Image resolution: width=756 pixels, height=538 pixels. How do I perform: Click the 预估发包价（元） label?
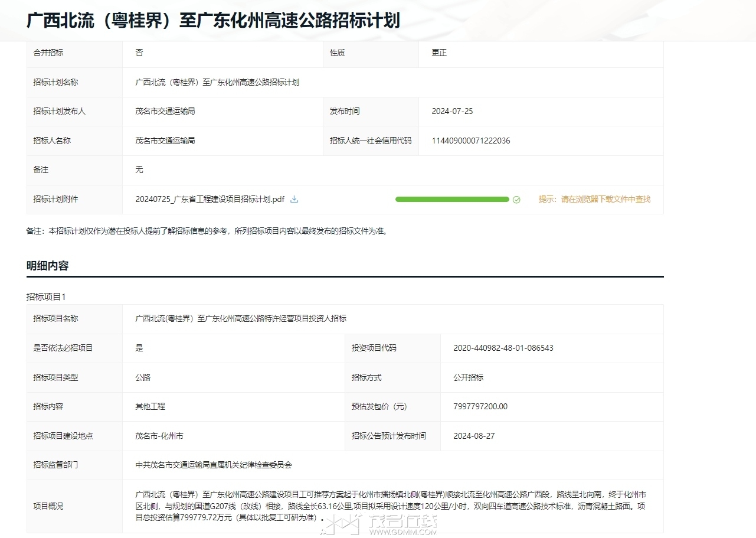[379, 406]
